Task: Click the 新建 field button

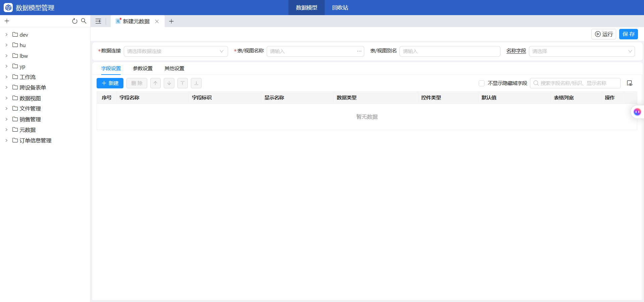Action: (x=110, y=83)
